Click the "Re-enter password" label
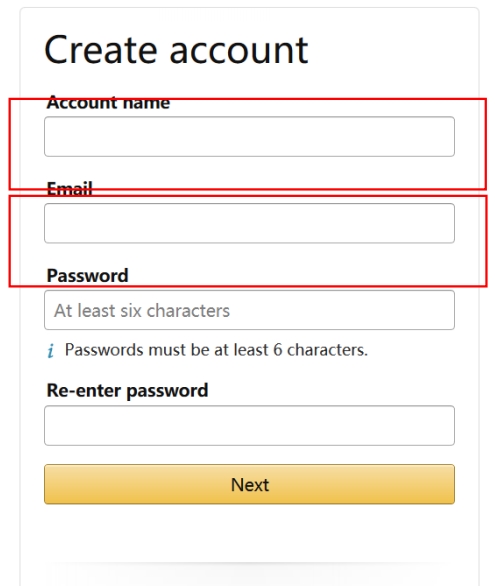The height and width of the screenshot is (586, 495). click(x=127, y=391)
